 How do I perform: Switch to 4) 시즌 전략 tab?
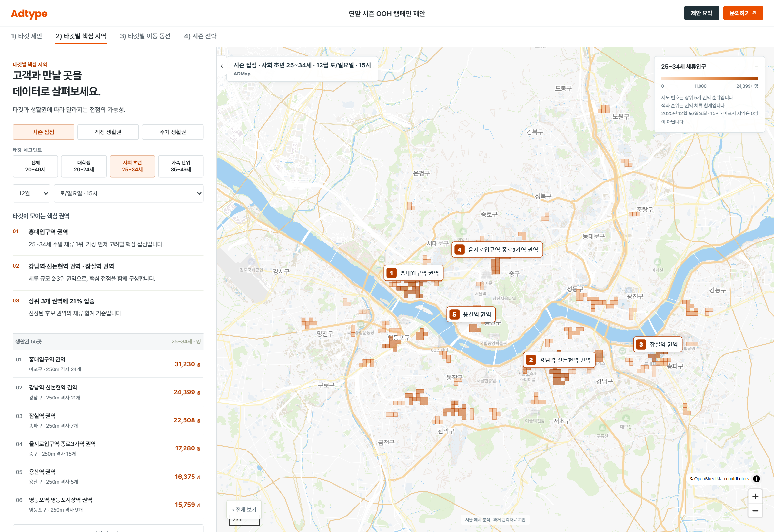[200, 36]
